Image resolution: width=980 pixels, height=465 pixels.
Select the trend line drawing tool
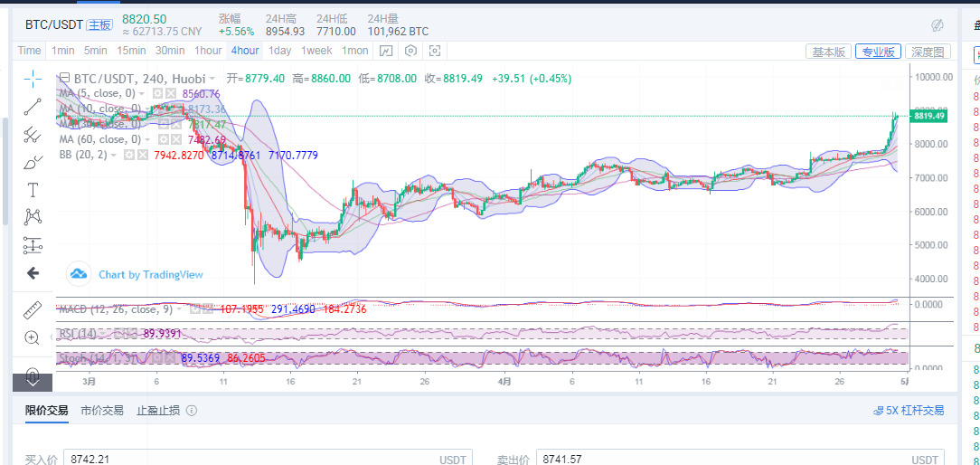tap(33, 107)
